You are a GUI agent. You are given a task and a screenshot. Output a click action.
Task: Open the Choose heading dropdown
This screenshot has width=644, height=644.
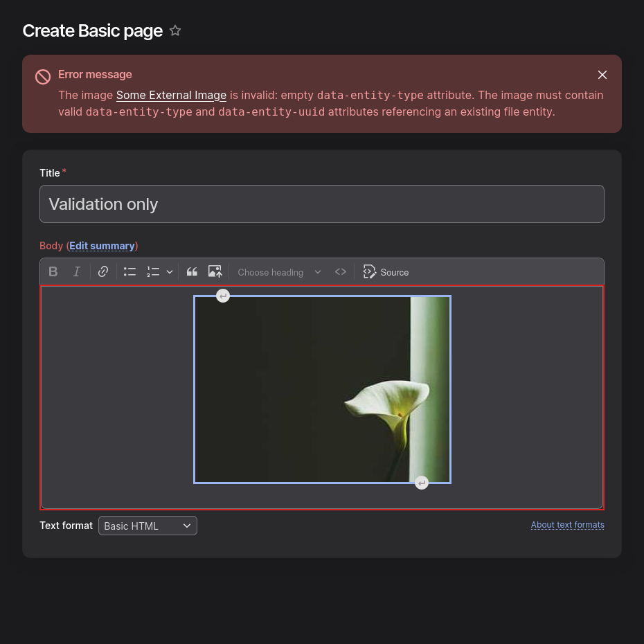click(x=279, y=272)
